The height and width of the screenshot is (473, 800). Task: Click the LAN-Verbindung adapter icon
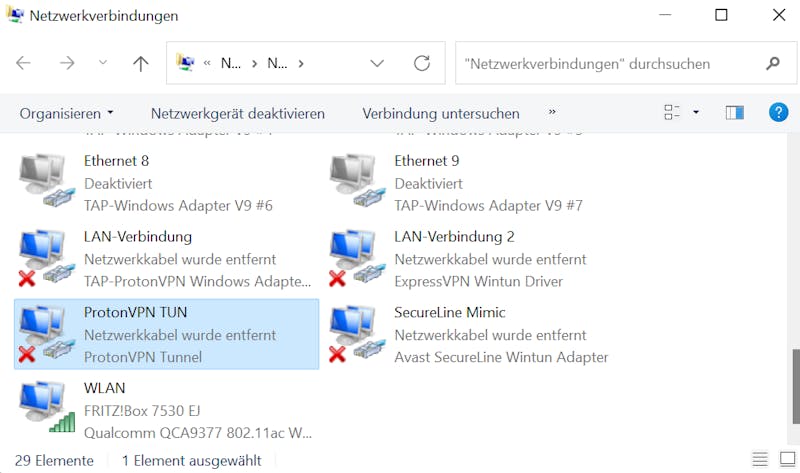click(x=47, y=257)
